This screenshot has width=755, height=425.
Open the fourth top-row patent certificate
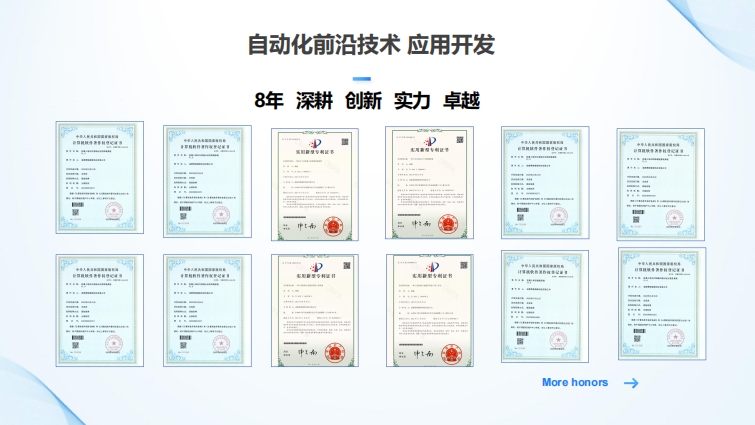428,182
